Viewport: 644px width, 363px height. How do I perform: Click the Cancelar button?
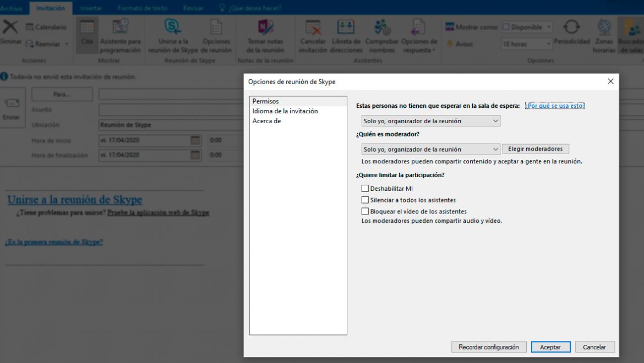pos(594,347)
